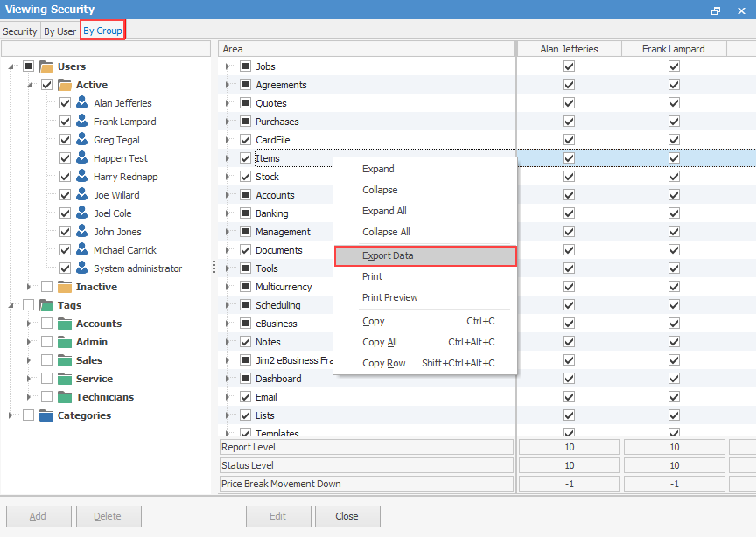Click the Users root folder icon
The height and width of the screenshot is (537, 756).
tap(46, 66)
